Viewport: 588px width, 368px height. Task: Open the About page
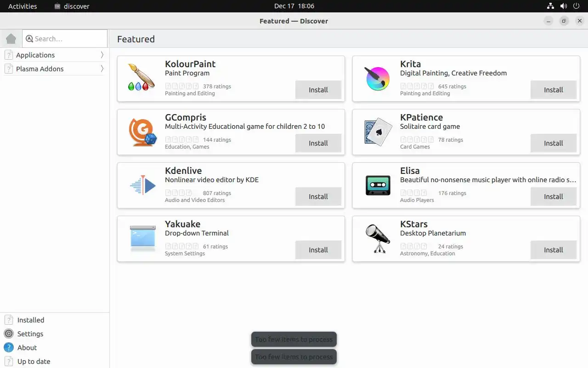click(x=55, y=347)
